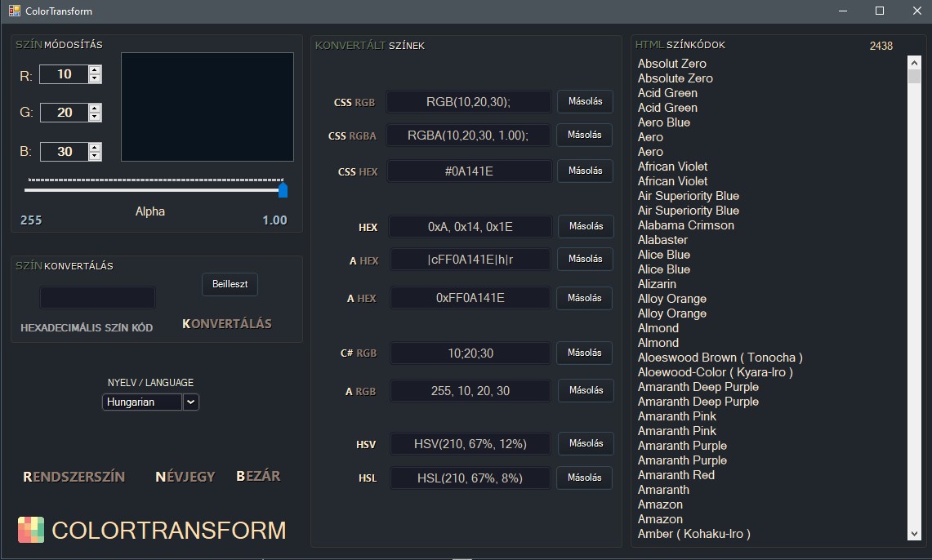
Task: Click the title bar app icon
Action: click(x=14, y=11)
